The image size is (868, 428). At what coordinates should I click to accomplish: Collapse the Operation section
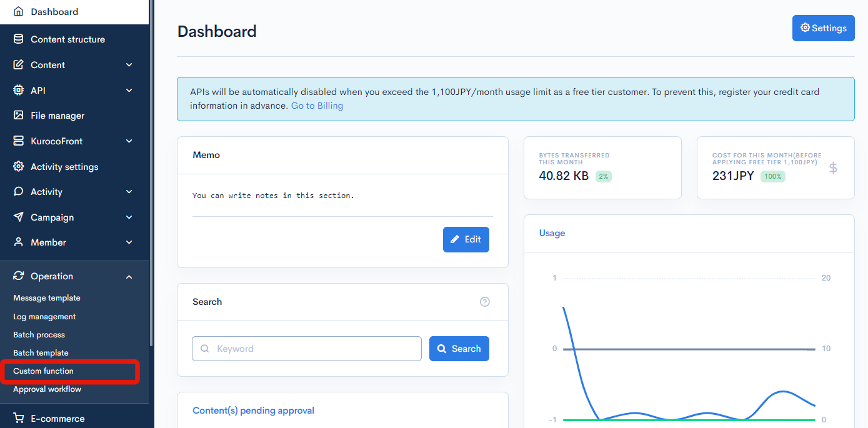click(129, 276)
